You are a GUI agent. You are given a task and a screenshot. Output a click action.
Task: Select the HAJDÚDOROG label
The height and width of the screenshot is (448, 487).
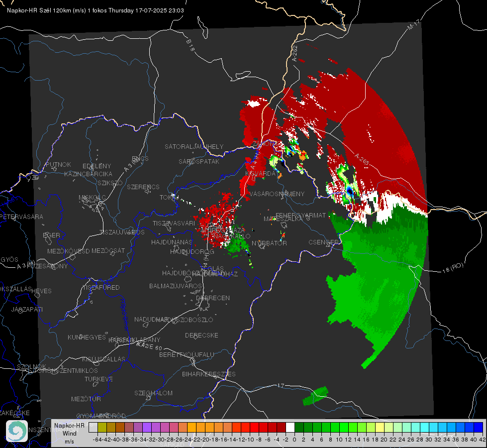(192, 251)
